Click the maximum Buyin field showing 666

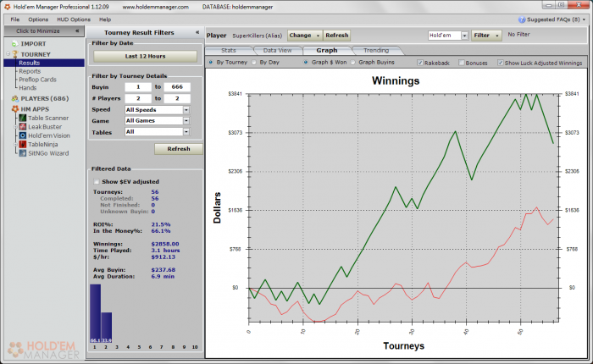click(x=177, y=87)
